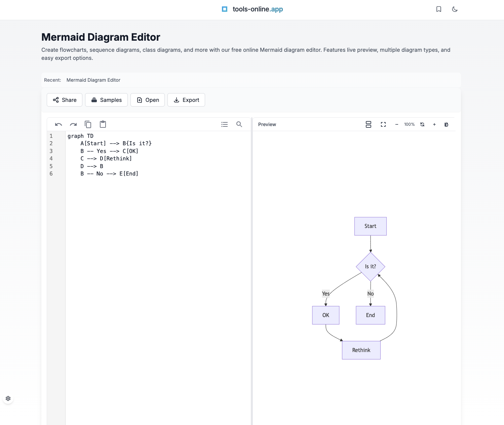Click line number 6 in gutter
The image size is (504, 425).
(51, 173)
